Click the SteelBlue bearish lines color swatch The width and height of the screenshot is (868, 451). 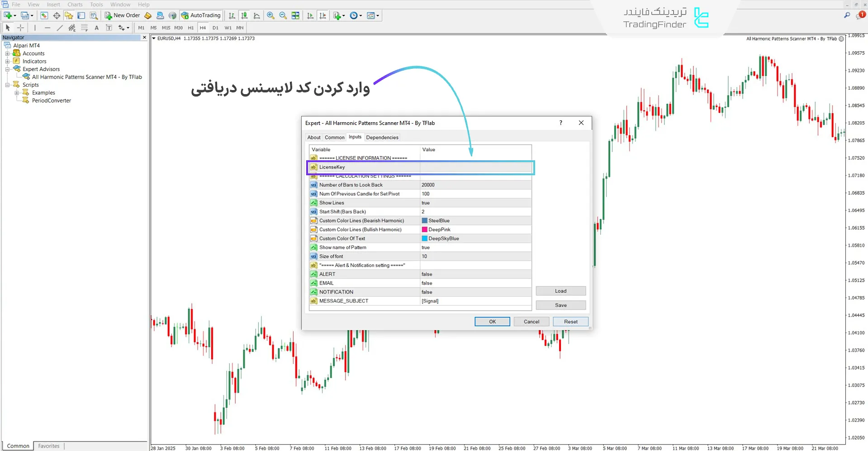(x=424, y=221)
